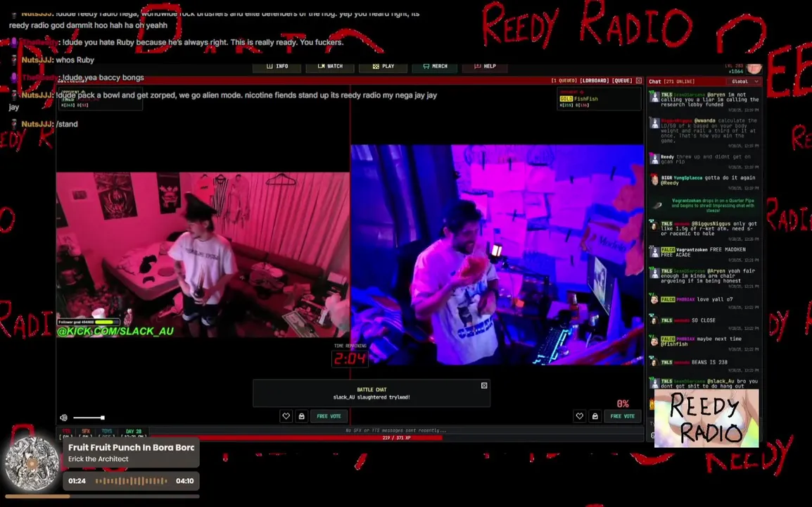Image resolution: width=812 pixels, height=507 pixels.
Task: Open the INFO tab
Action: [277, 66]
